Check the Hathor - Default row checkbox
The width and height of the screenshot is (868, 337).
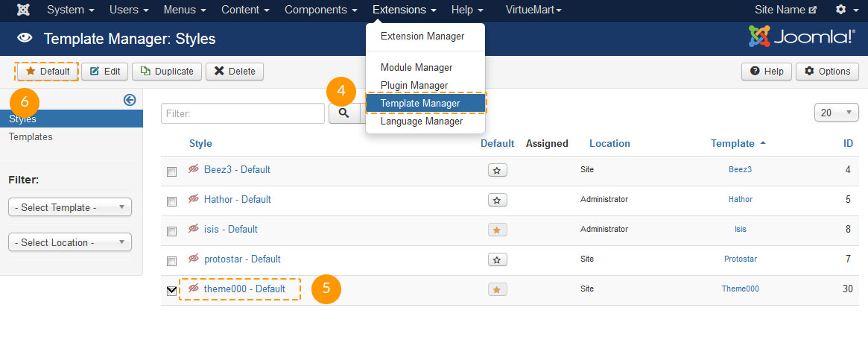click(171, 202)
